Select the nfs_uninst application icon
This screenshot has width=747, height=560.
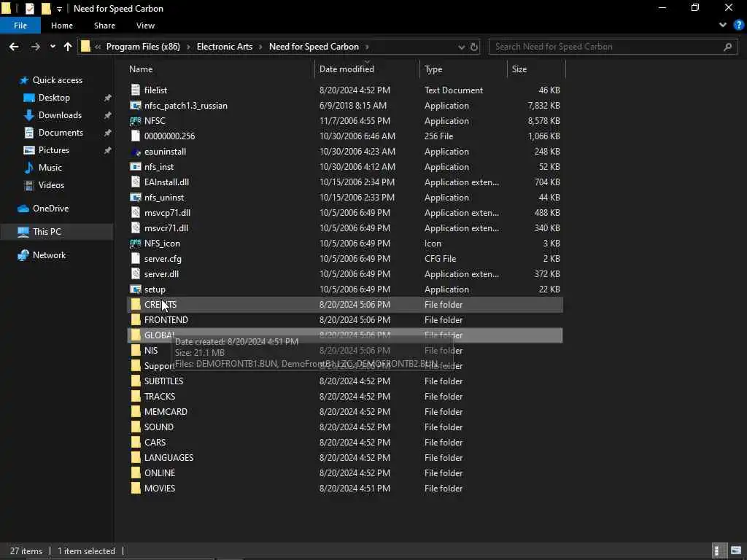point(136,197)
